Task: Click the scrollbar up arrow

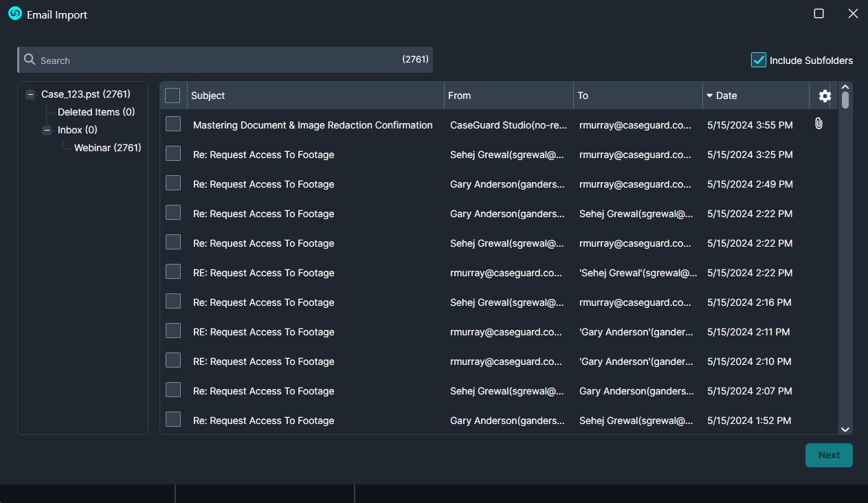Action: pos(845,87)
